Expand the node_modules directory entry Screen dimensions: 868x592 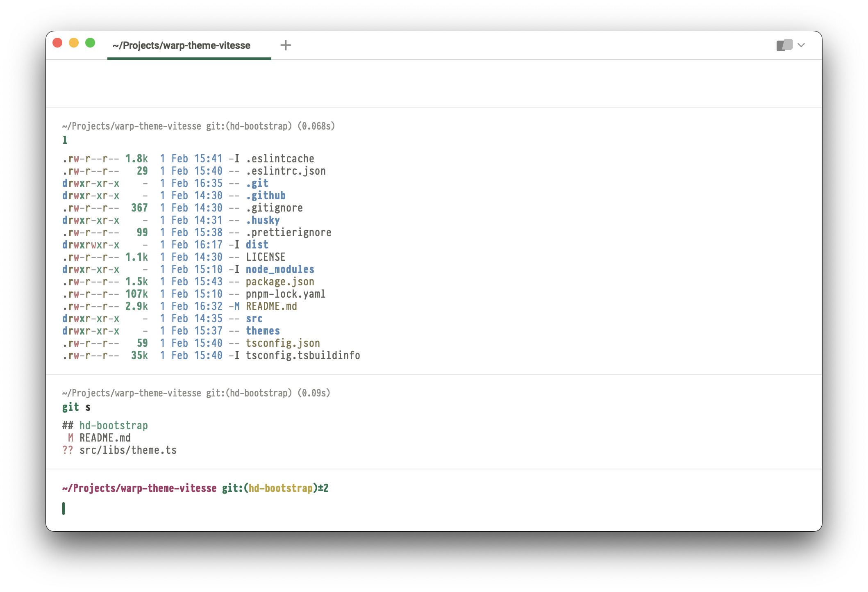(280, 269)
